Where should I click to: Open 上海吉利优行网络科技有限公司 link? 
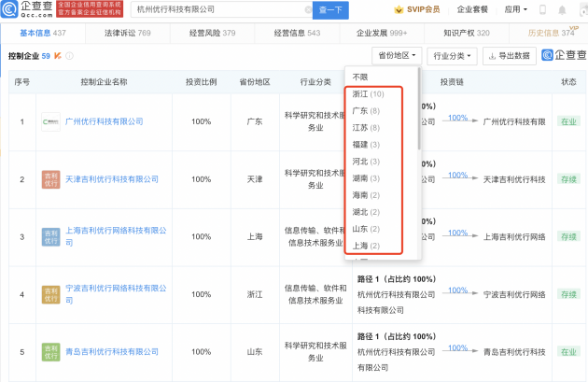[116, 237]
